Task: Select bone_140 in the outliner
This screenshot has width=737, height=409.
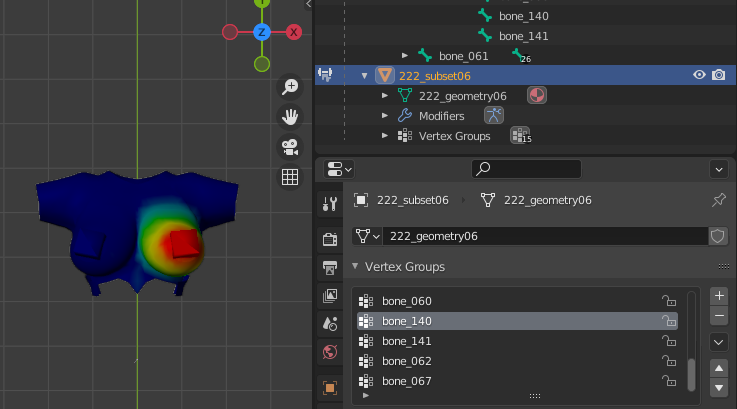Action: (x=524, y=16)
